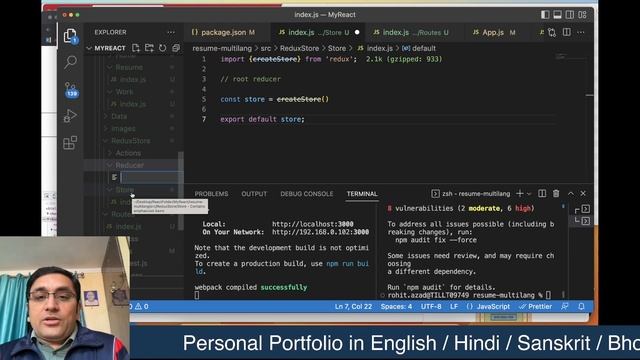Select the TERMINAL panel tab
Image resolution: width=640 pixels, height=360 pixels.
click(362, 194)
